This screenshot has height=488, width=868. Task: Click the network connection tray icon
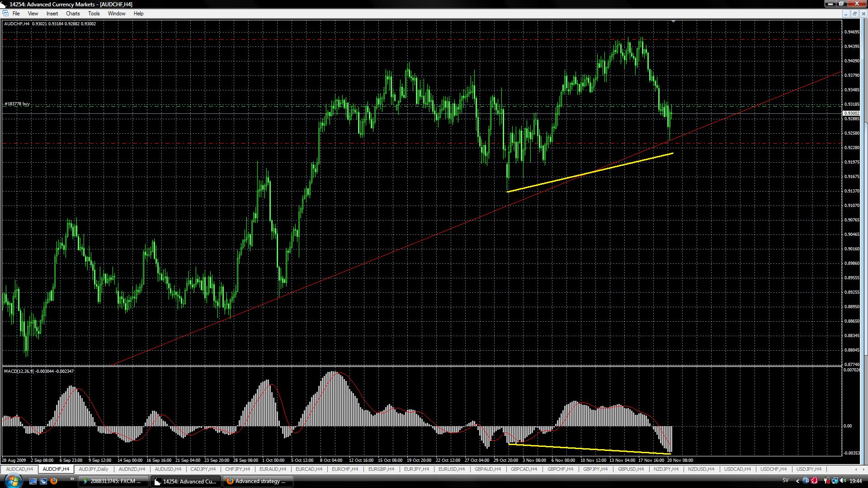(835, 481)
